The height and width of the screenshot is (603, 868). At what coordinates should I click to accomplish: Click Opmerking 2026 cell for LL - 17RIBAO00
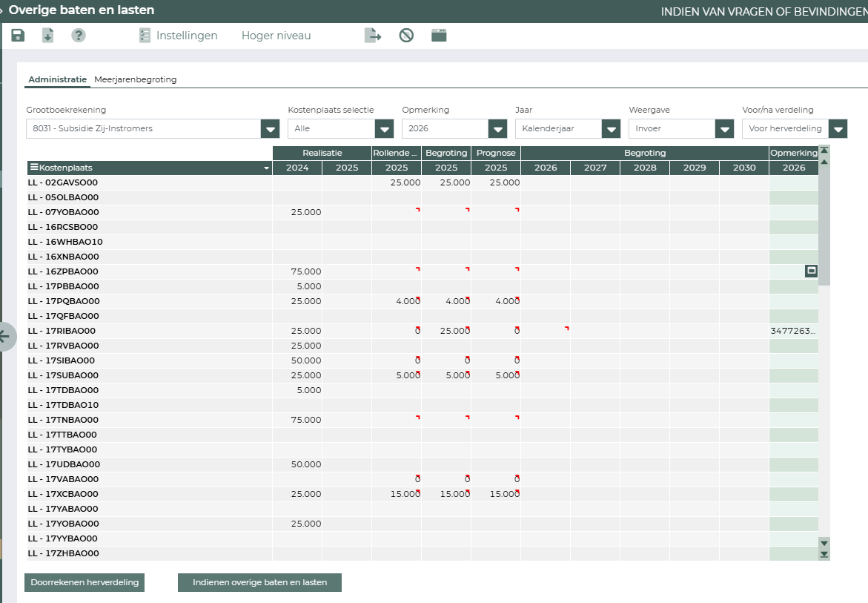tap(794, 331)
